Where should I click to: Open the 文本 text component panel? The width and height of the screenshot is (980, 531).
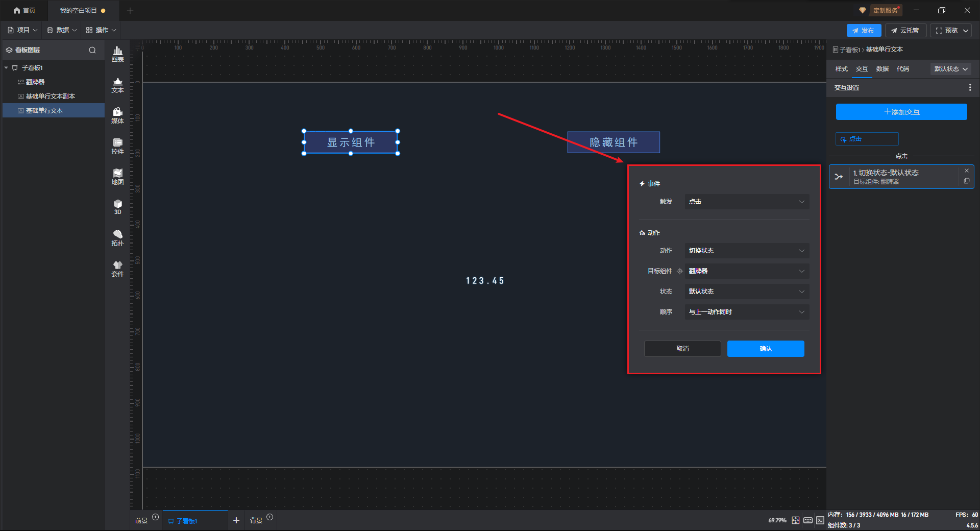coord(117,85)
